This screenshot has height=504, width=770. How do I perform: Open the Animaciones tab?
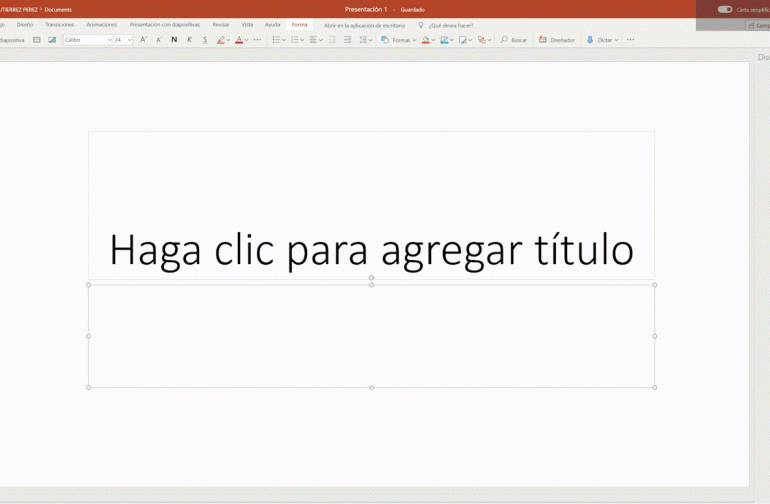point(102,25)
